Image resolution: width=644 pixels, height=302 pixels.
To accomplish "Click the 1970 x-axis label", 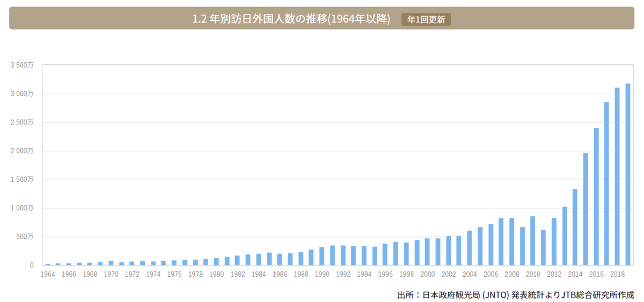I will [x=111, y=274].
